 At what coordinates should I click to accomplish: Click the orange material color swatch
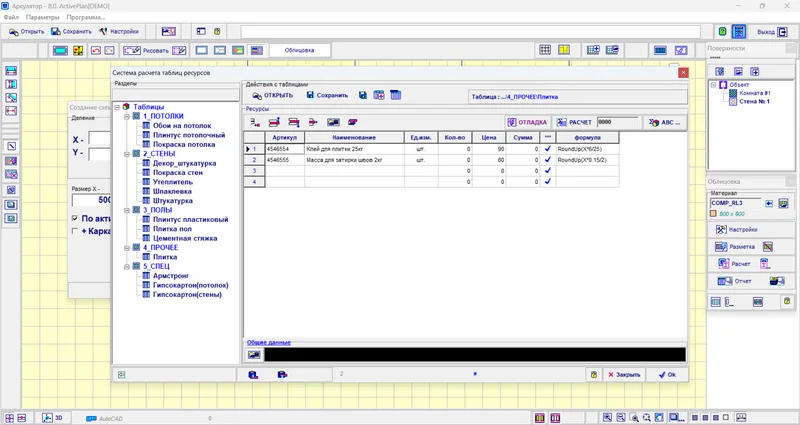coord(715,214)
